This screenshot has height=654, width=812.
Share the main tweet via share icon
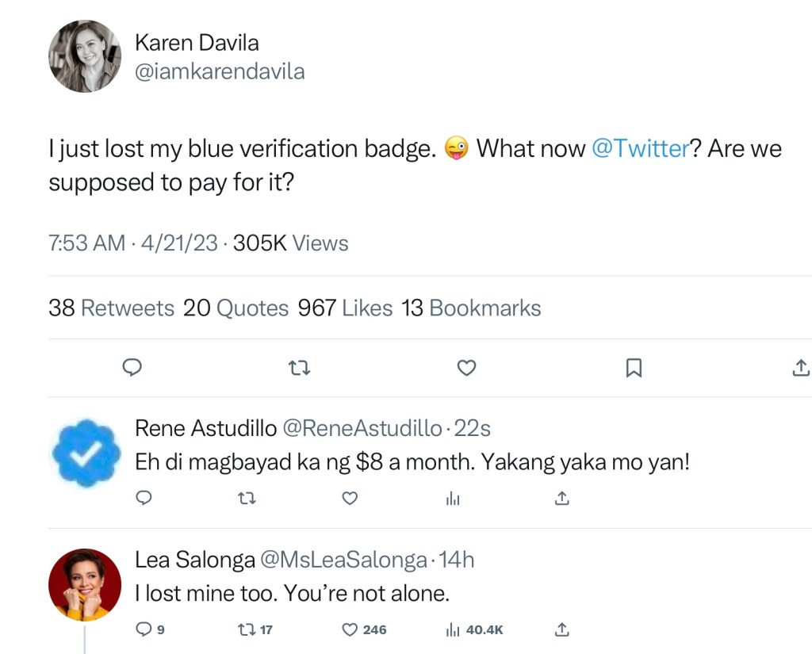(x=801, y=368)
